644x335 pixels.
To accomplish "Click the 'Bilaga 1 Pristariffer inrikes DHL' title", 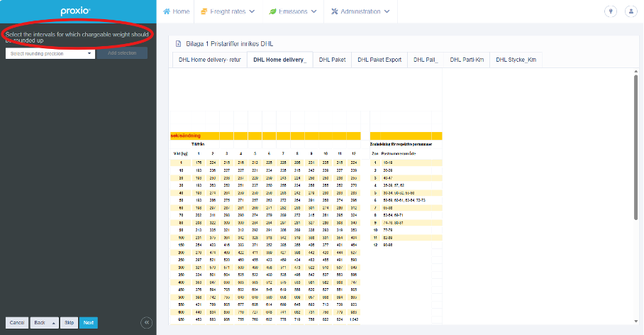I will [x=230, y=43].
